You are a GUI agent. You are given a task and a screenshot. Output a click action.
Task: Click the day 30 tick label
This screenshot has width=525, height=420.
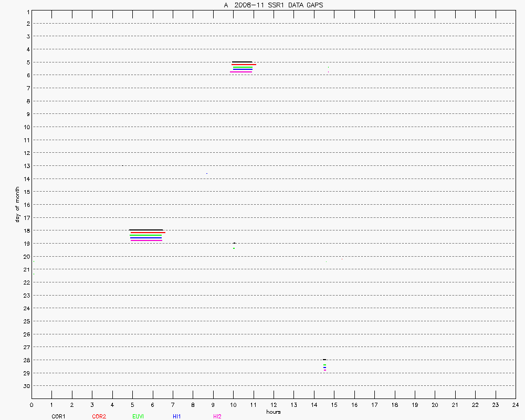coord(26,386)
